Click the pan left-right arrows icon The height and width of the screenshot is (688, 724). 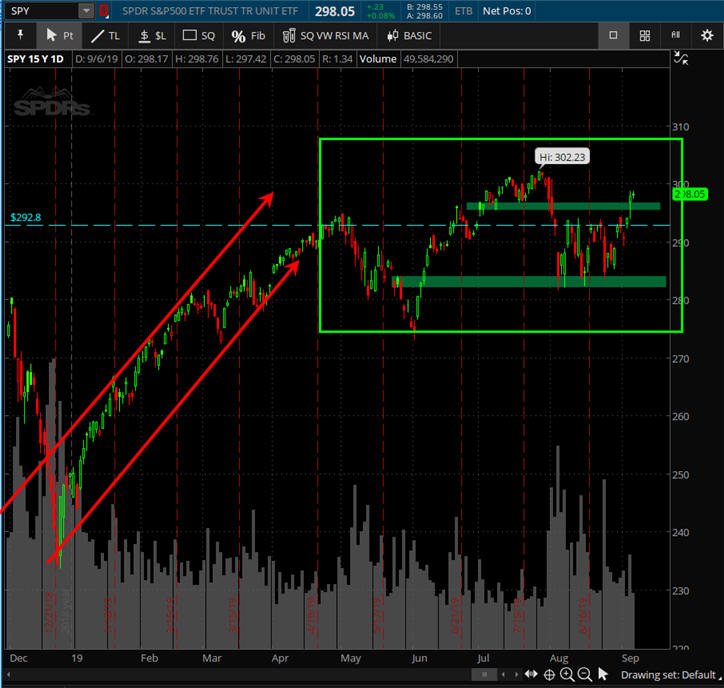tap(531, 675)
